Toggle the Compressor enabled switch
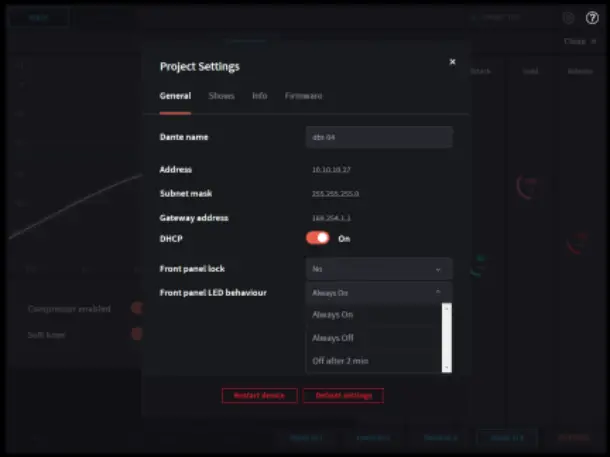Viewport: 610px width, 457px height. pyautogui.click(x=137, y=308)
